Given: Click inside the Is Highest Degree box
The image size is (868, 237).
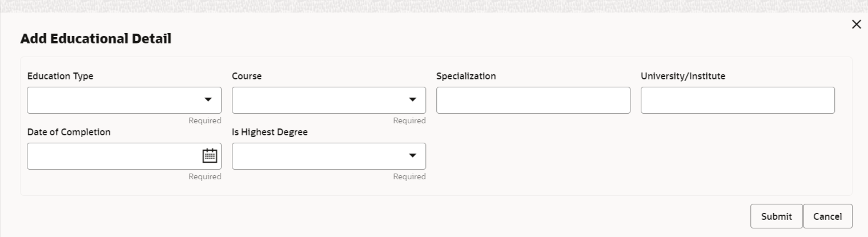Looking at the screenshot, I should click(316, 156).
